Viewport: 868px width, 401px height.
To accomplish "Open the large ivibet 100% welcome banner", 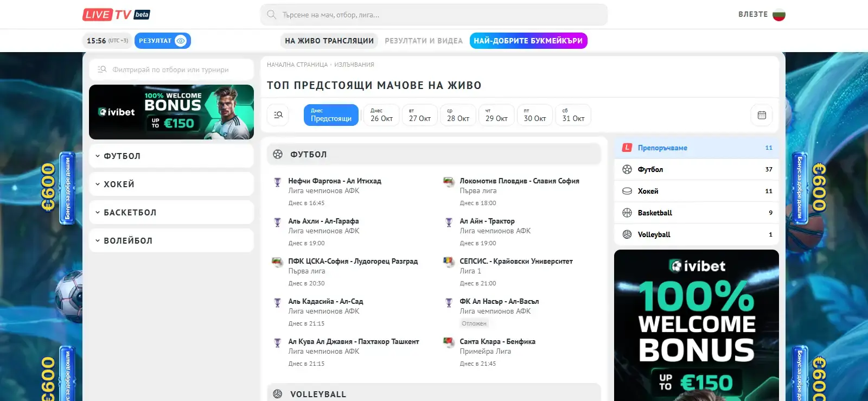I will [697, 325].
